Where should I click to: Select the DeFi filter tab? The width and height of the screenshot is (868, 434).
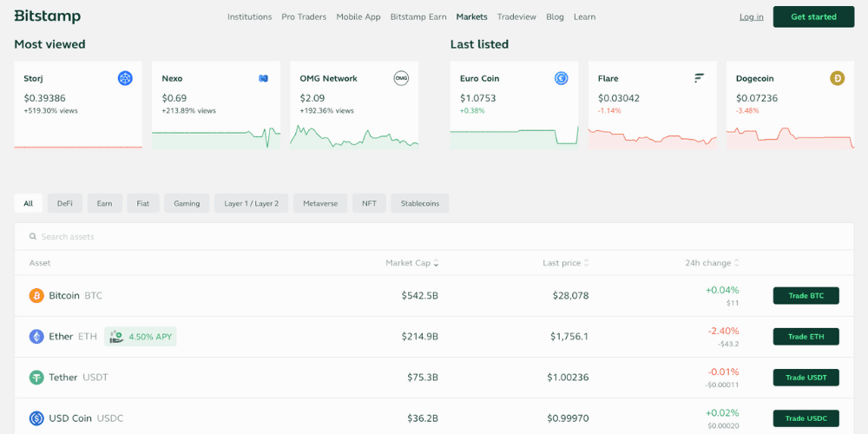coord(65,203)
